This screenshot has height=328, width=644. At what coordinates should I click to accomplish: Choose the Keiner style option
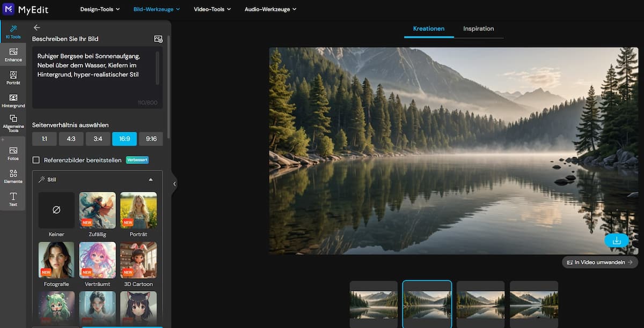pos(56,215)
